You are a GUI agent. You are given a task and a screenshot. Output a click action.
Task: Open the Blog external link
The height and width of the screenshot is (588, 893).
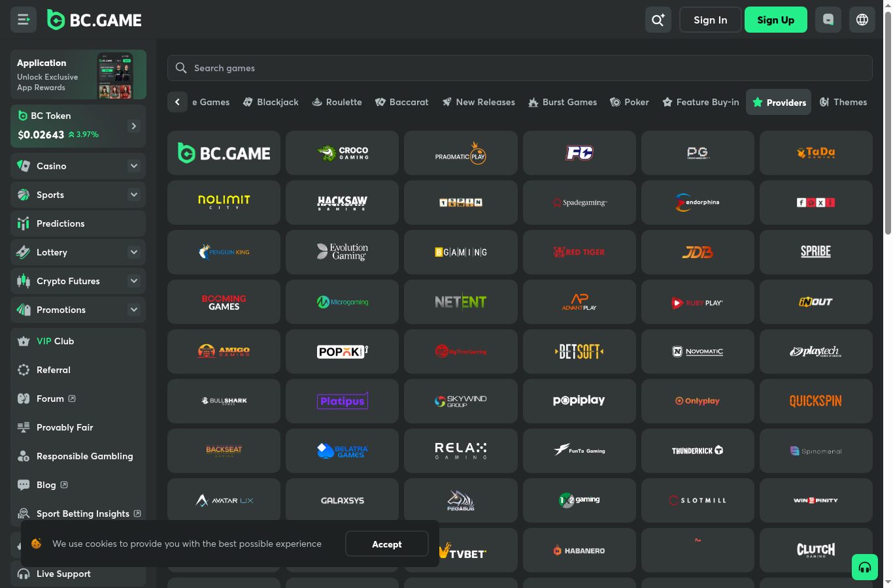tap(78, 485)
